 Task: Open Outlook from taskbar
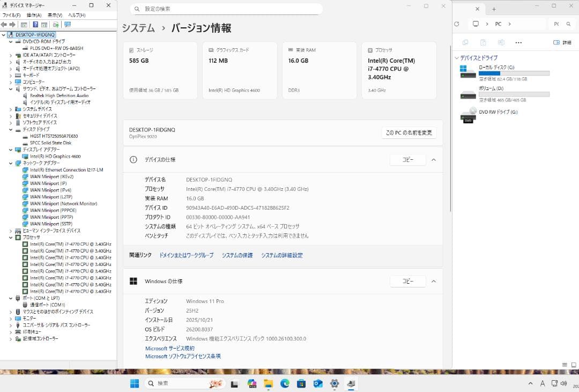318,384
